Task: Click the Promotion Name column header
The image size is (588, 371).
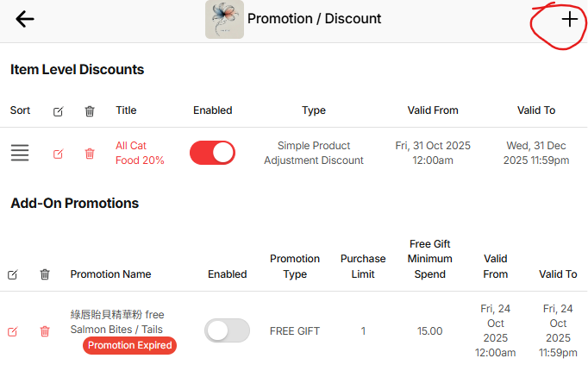Action: click(x=110, y=274)
